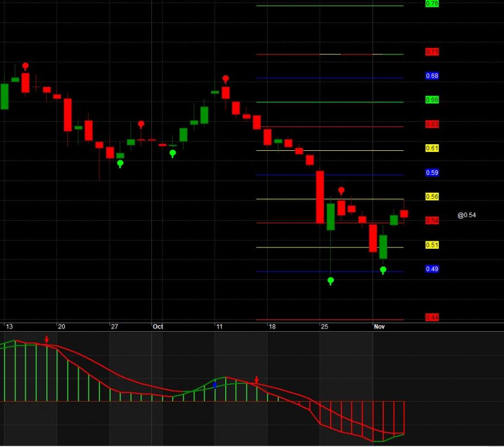Click the blue 0.68 price level label
The height and width of the screenshot is (447, 504).
click(x=432, y=75)
